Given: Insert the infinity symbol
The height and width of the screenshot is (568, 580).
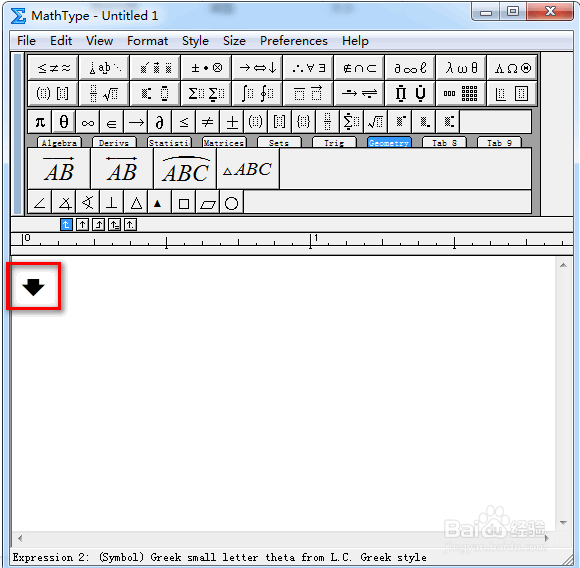Looking at the screenshot, I should click(88, 122).
